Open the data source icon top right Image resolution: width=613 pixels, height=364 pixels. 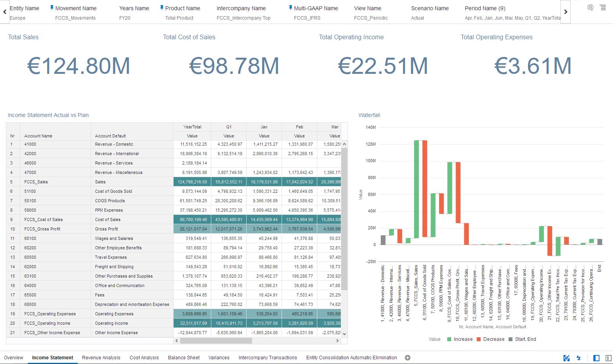pyautogui.click(x=590, y=7)
